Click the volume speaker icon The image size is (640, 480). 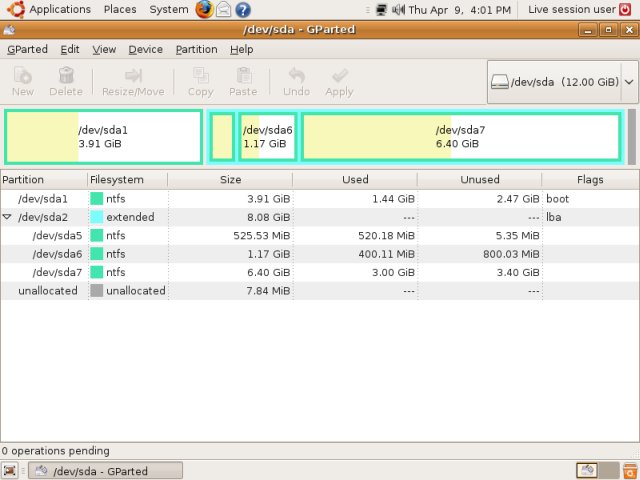398,9
